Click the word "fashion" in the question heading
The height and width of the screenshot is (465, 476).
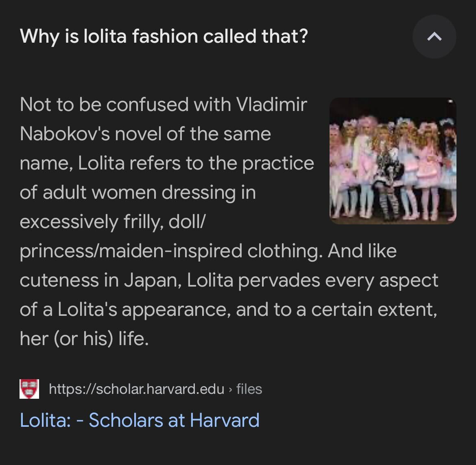165,37
